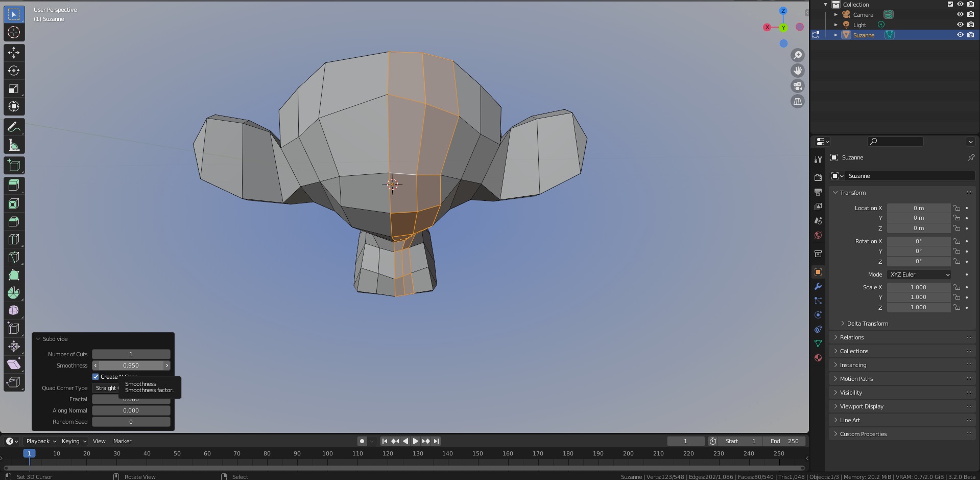980x480 pixels.
Task: Hide Suzanne in viewport via eye icon
Action: 960,35
